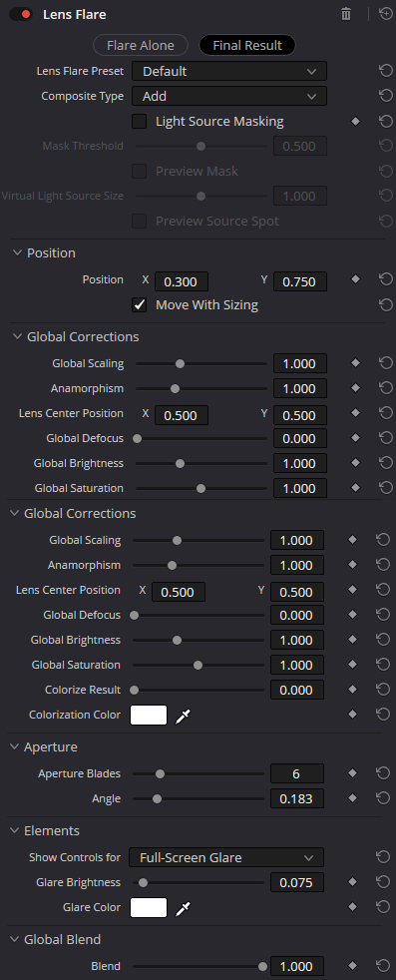Click the Colorize Result value field
Image resolution: width=396 pixels, height=980 pixels.
tap(296, 690)
